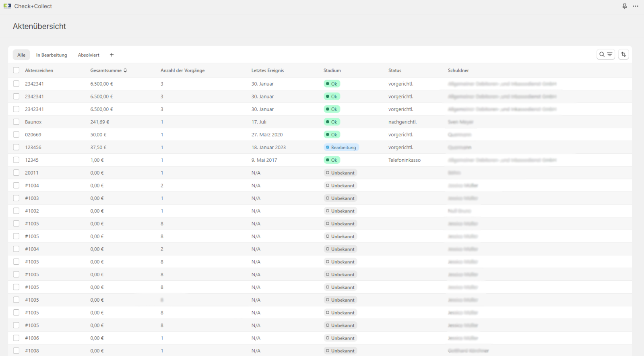
Task: Check the box for row 20011
Action: (x=16, y=173)
